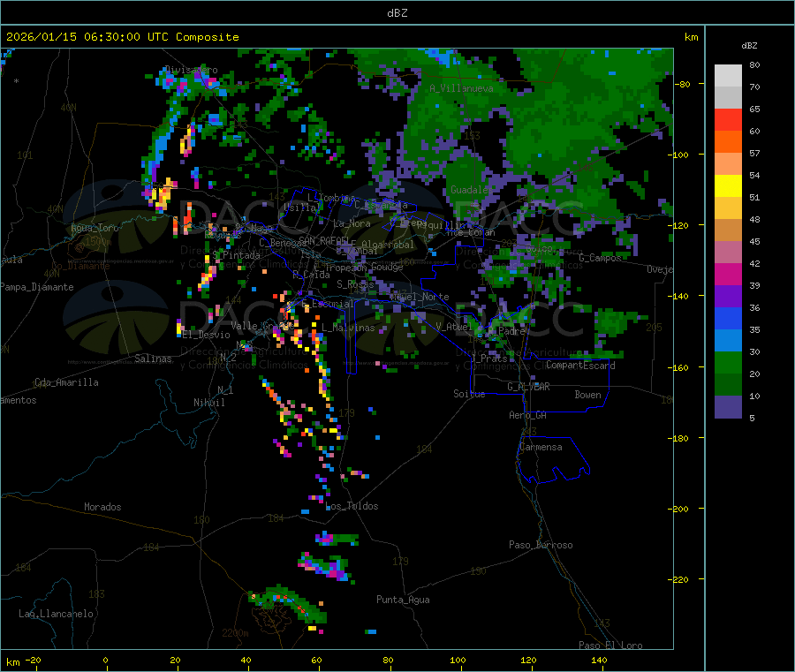The image size is (795, 672).
Task: Click the L_Malvinas map label
Action: 348,328
